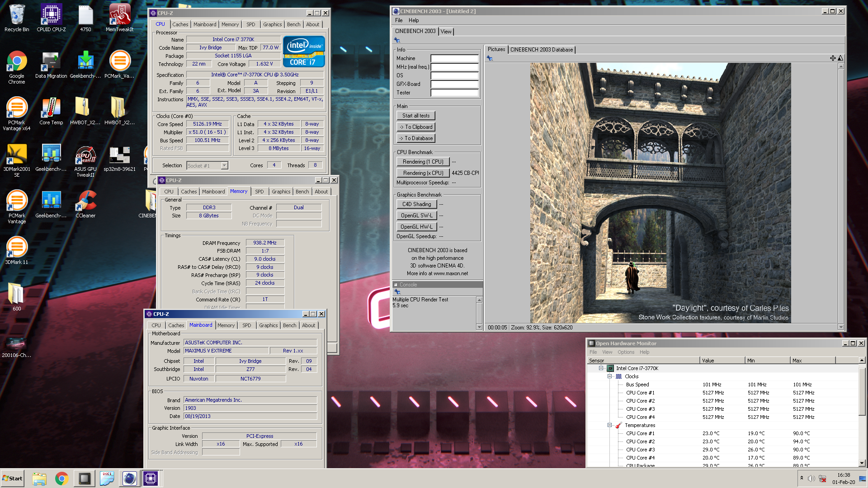Open the SPD tab in the Memory CPU-Z window
Image resolution: width=868 pixels, height=488 pixels.
(x=259, y=192)
